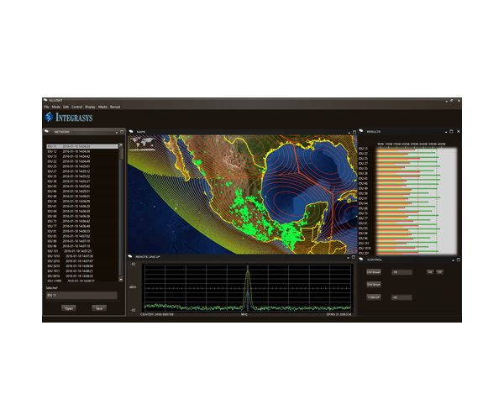The width and height of the screenshot is (504, 420).
Task: Click the CONTROL panel header icon
Action: 361,259
